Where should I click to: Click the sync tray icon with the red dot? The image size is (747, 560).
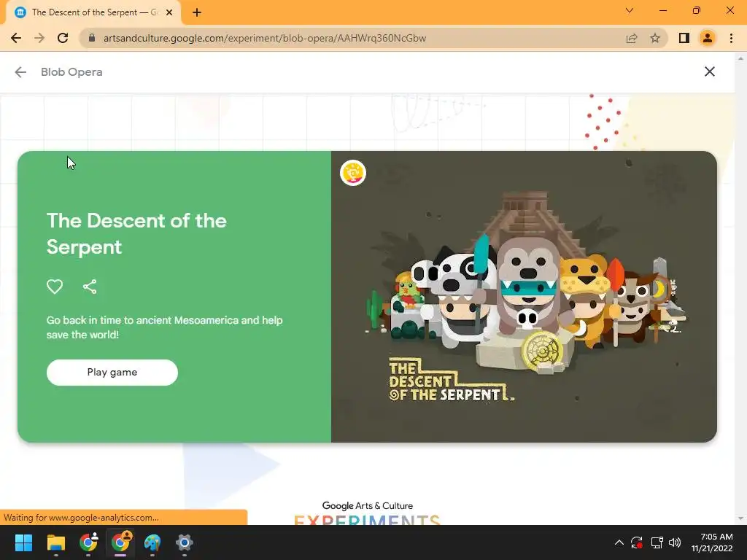pyautogui.click(x=637, y=542)
